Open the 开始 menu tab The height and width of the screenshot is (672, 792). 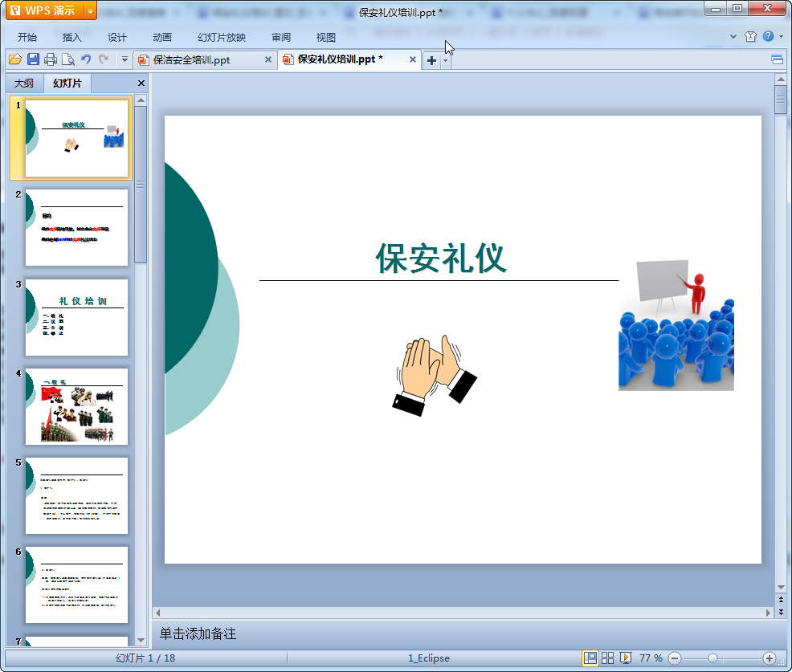click(x=27, y=38)
